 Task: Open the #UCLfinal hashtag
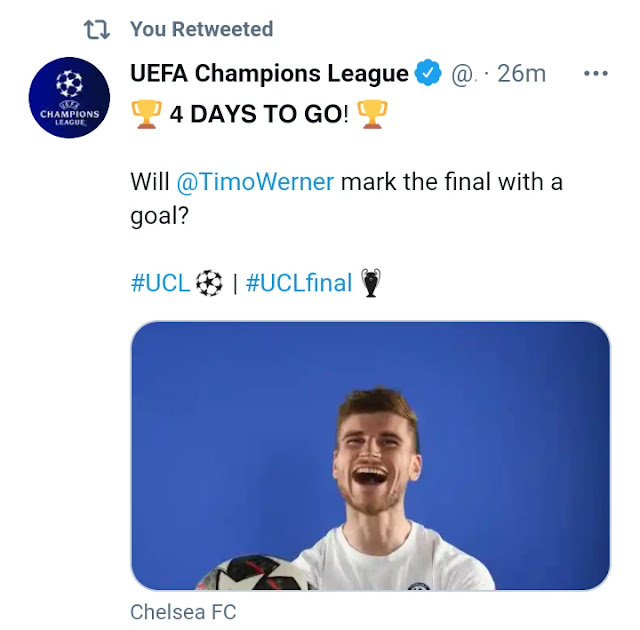point(299,283)
